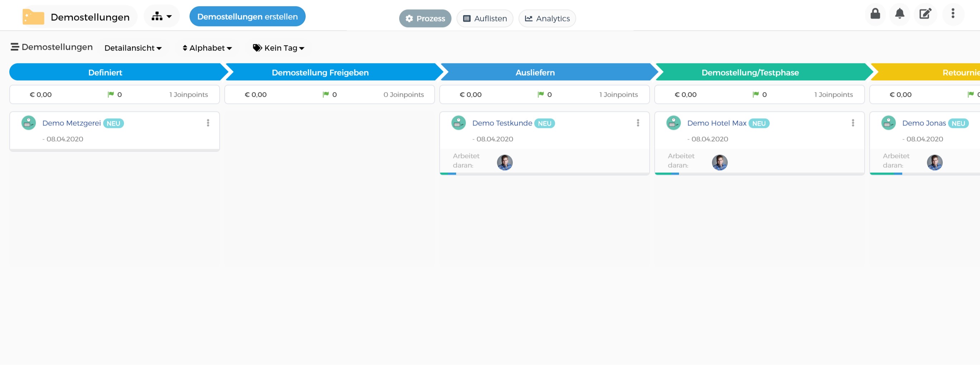Image resolution: width=980 pixels, height=365 pixels.
Task: Open Demo Testkunde three-dot options
Action: point(638,123)
